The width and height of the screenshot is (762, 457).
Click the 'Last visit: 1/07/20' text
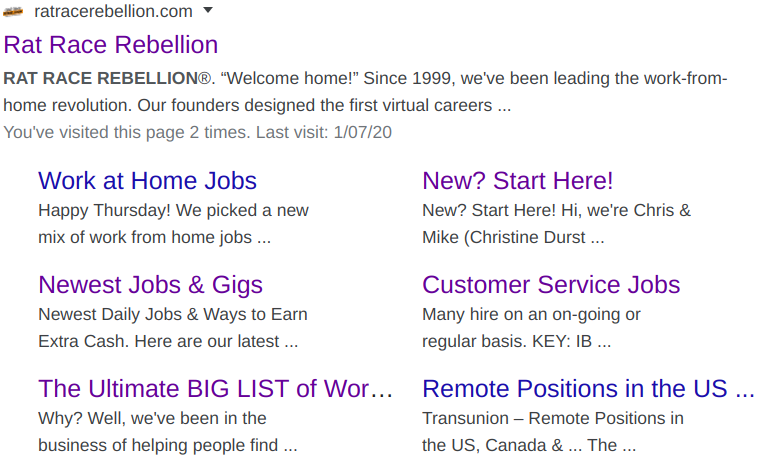click(x=324, y=132)
